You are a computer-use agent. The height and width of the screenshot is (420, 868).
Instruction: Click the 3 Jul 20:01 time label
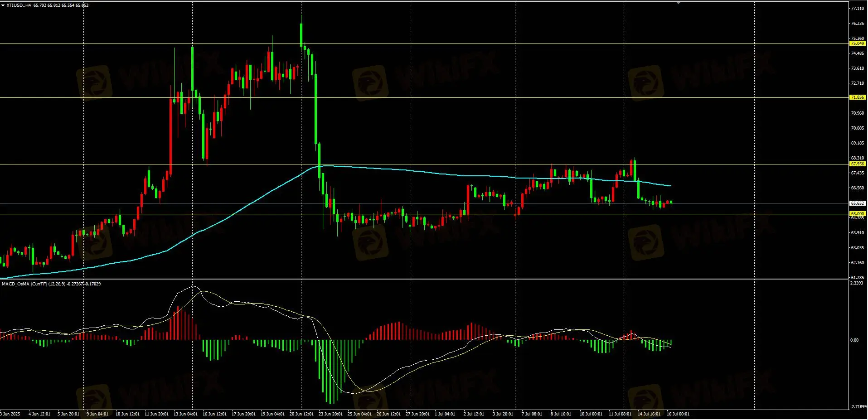503,414
